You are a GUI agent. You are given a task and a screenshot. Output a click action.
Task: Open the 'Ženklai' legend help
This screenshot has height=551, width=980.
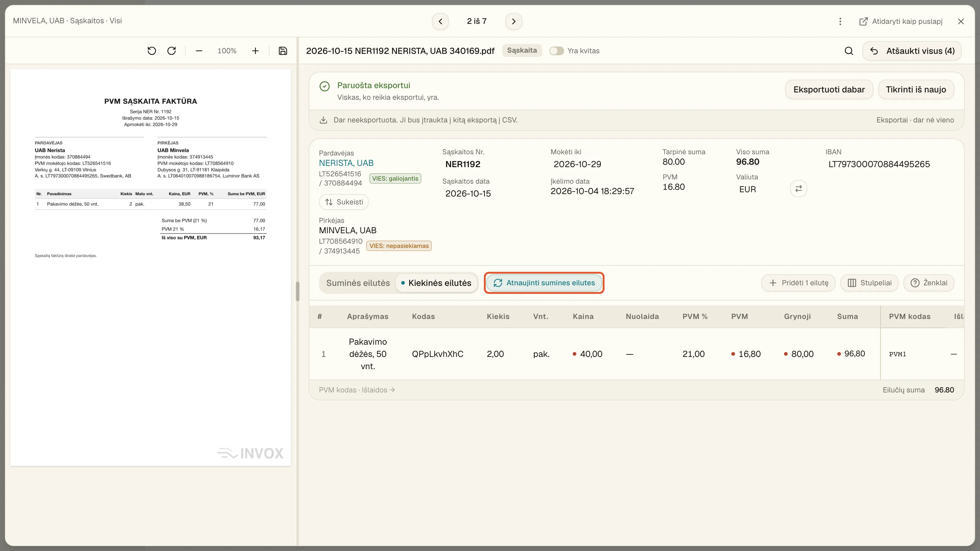[x=929, y=283]
